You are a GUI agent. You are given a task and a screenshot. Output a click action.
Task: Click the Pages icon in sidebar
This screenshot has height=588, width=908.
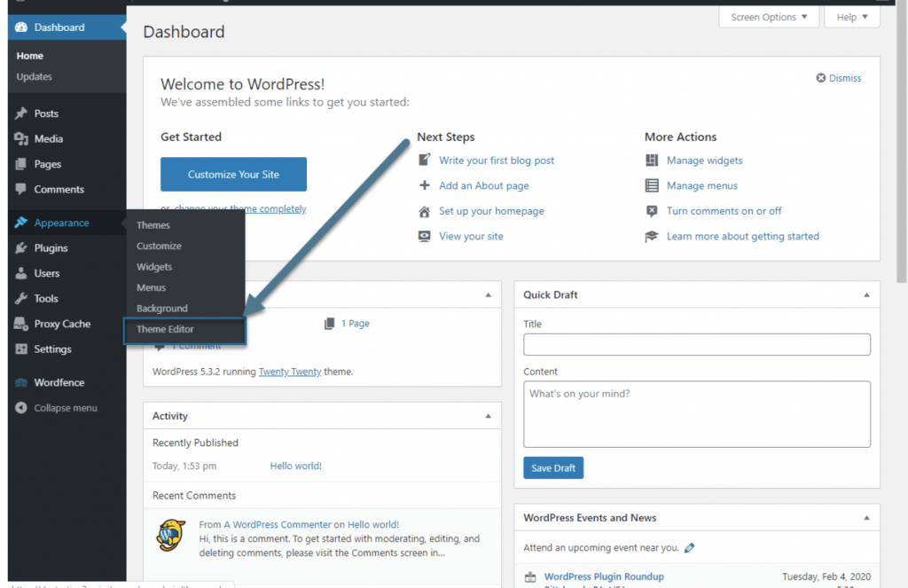pyautogui.click(x=21, y=164)
